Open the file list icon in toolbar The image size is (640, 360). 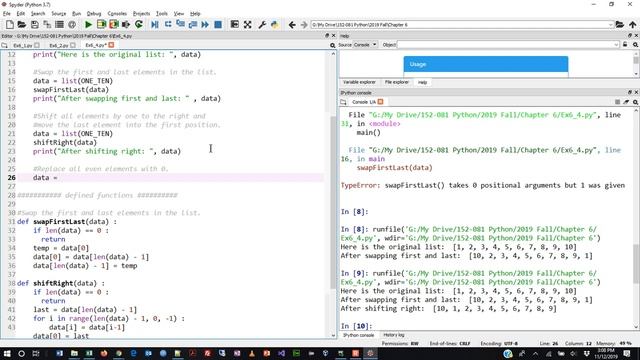pyautogui.click(x=59, y=24)
